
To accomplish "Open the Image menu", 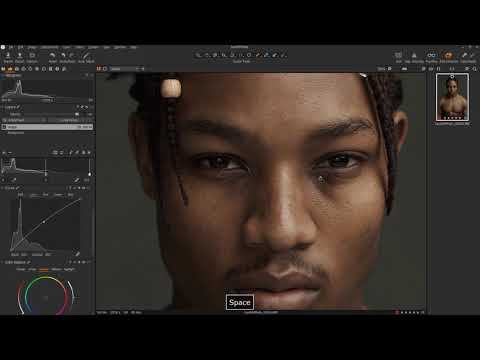I will [x=32, y=47].
